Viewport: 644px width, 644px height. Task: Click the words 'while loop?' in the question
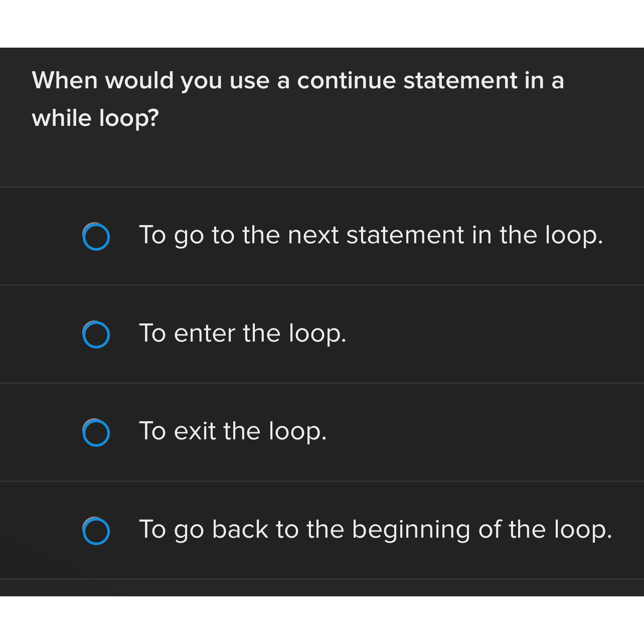tap(94, 117)
